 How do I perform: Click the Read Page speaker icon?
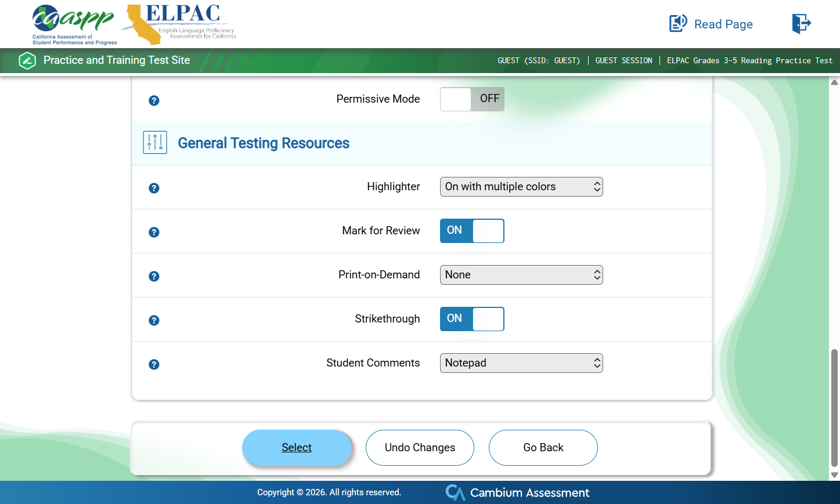point(678,24)
